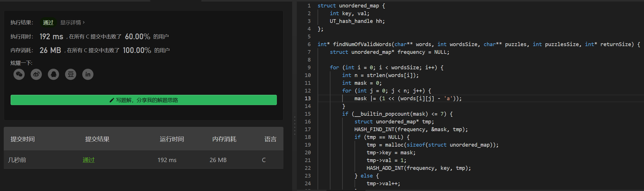Click the 语言 column header
The image size is (644, 191).
[270, 139]
